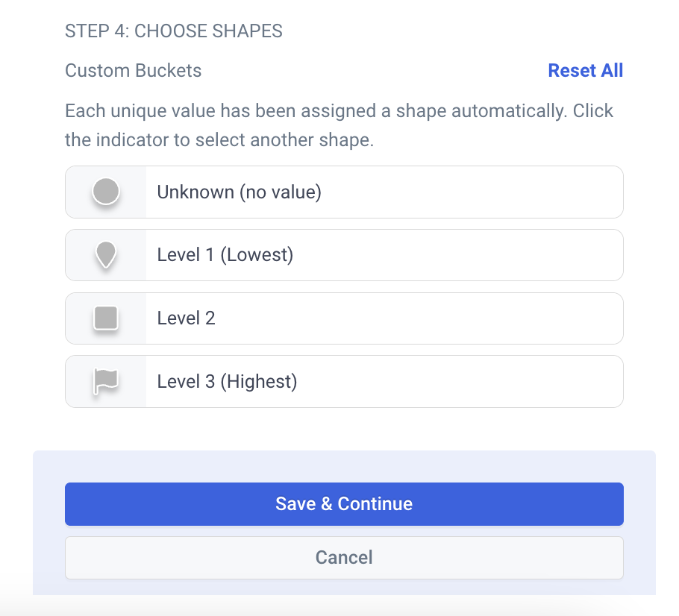Image resolution: width=679 pixels, height=616 pixels.
Task: Choose the Level 1 (Lowest) bucket text
Action: [x=225, y=255]
